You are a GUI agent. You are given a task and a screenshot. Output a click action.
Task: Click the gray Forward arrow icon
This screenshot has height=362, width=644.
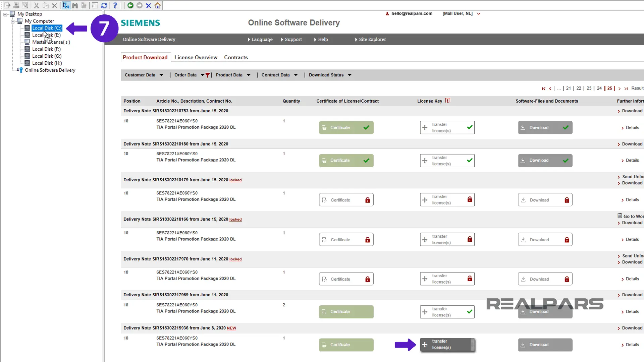pyautogui.click(x=140, y=5)
